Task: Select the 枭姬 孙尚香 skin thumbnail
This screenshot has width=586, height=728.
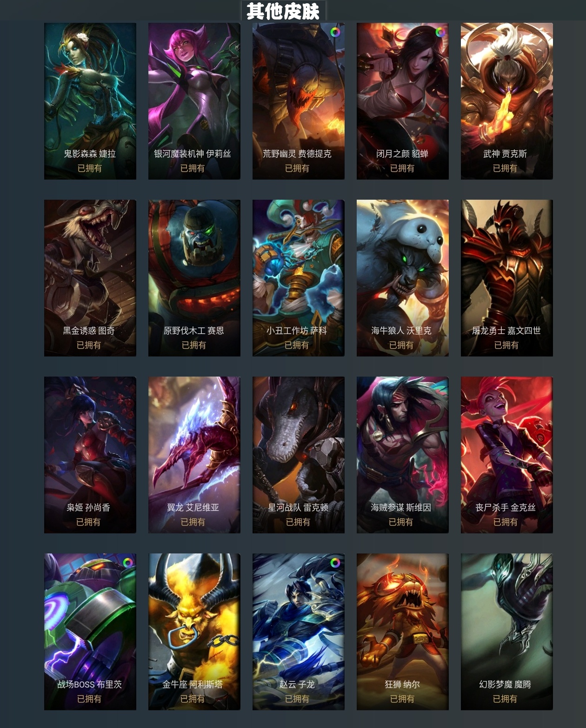Action: coord(90,455)
